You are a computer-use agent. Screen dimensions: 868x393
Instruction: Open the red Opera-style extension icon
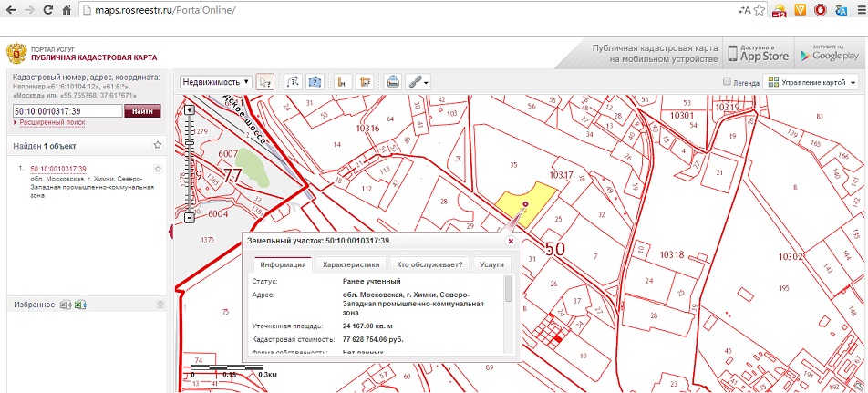821,9
